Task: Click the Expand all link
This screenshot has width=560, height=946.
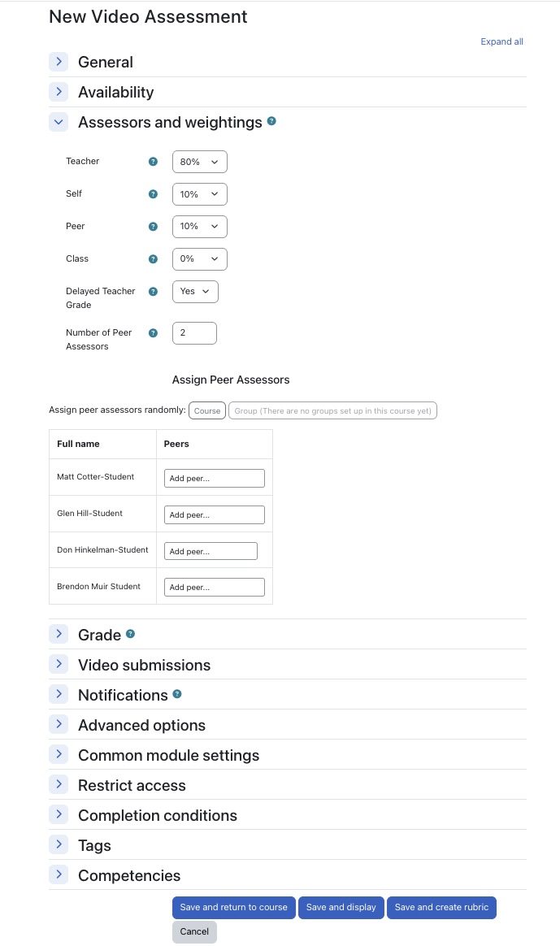Action: pos(501,41)
